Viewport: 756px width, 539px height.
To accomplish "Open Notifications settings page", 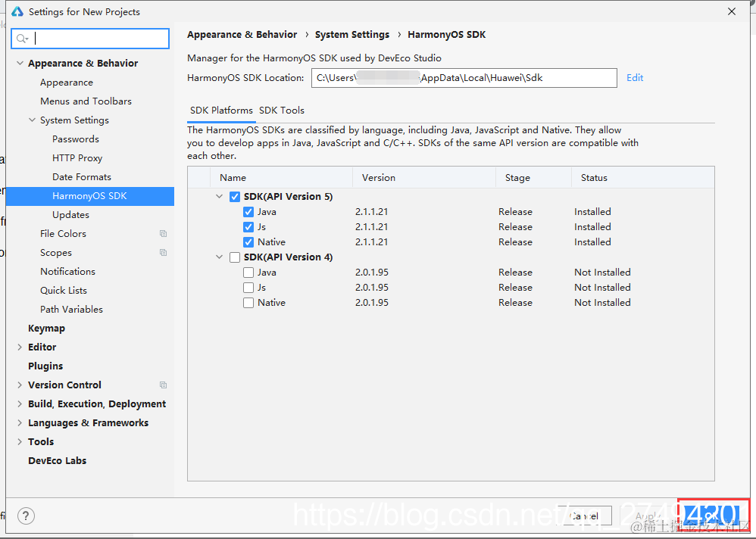I will [x=67, y=272].
